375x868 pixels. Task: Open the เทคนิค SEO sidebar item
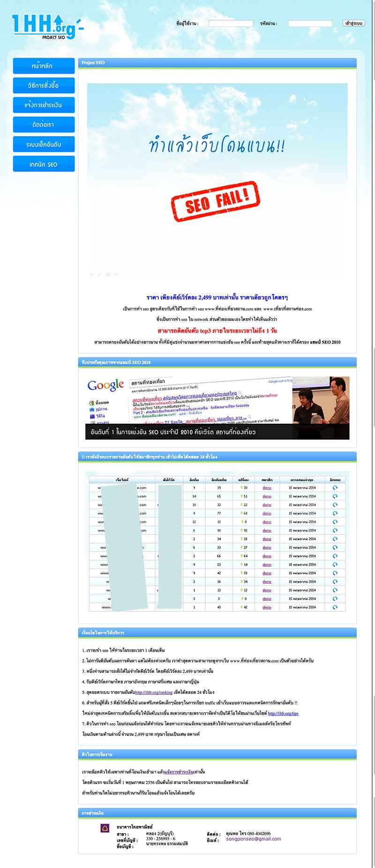click(44, 164)
